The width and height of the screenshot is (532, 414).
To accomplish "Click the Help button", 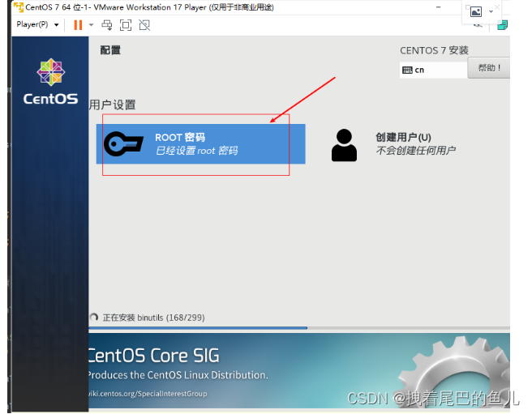I will (488, 68).
